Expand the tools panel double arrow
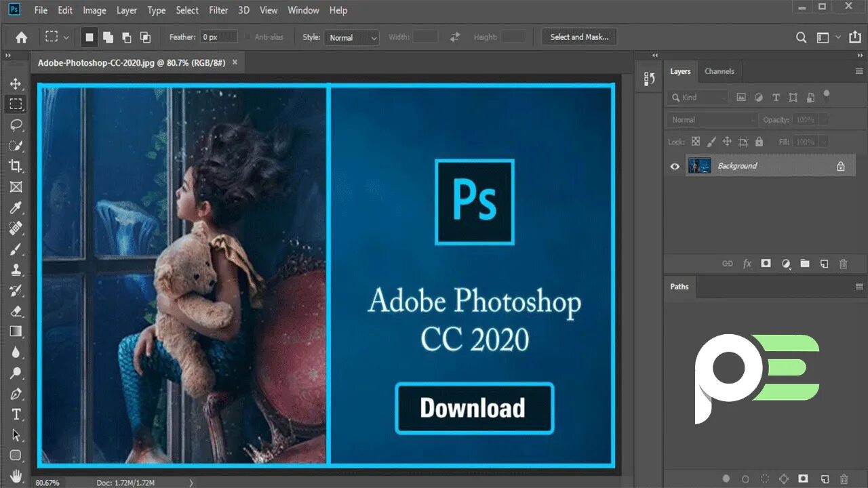 tap(8, 56)
